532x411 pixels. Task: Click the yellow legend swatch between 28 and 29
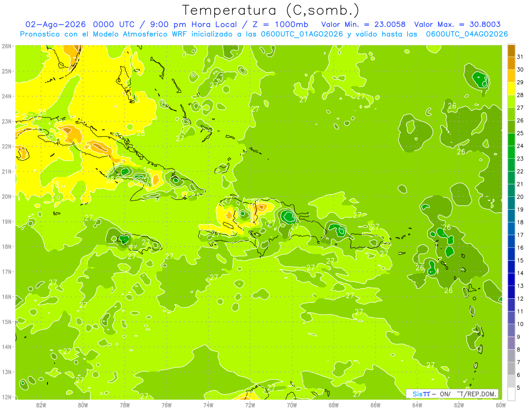(511, 89)
